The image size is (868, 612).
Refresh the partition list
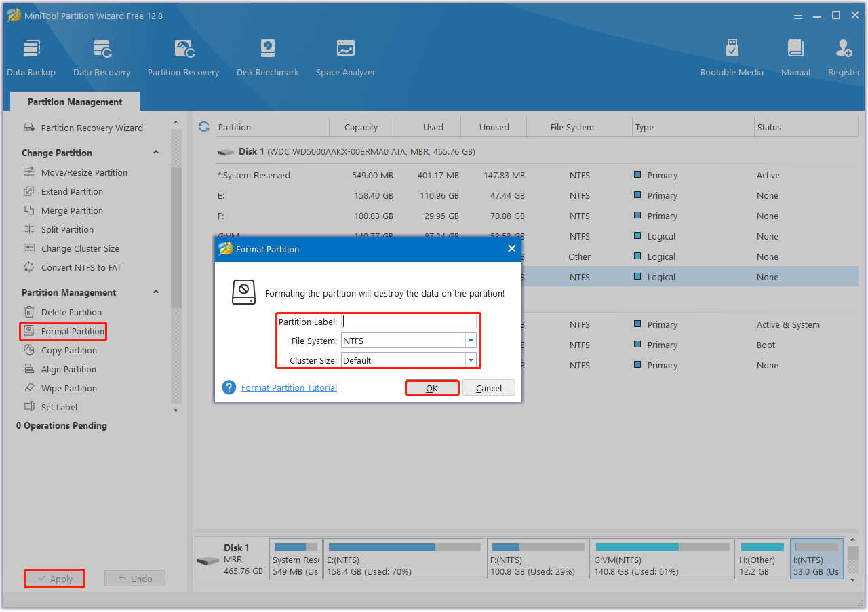pyautogui.click(x=203, y=127)
